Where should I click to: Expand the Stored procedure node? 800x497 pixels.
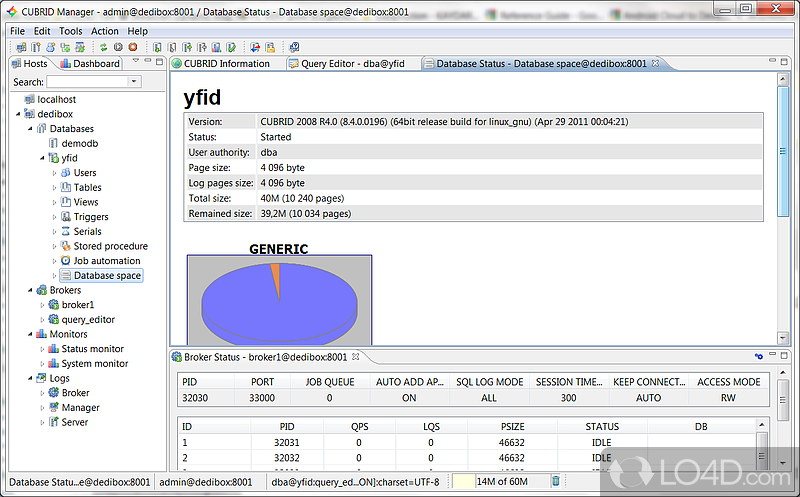pyautogui.click(x=55, y=246)
